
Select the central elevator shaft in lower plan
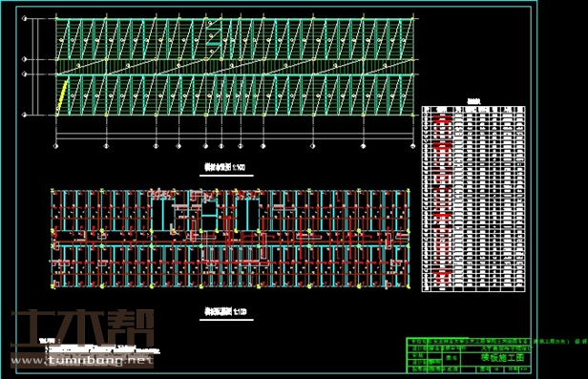coord(210,209)
